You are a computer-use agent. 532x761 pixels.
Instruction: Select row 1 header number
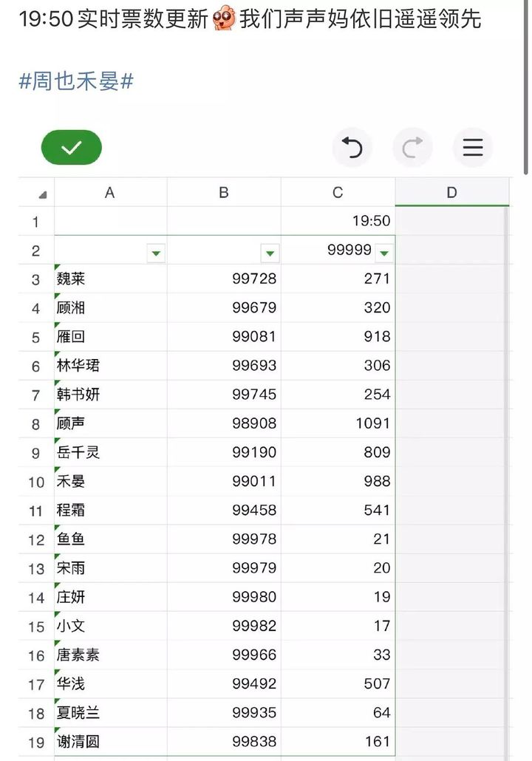coord(36,222)
